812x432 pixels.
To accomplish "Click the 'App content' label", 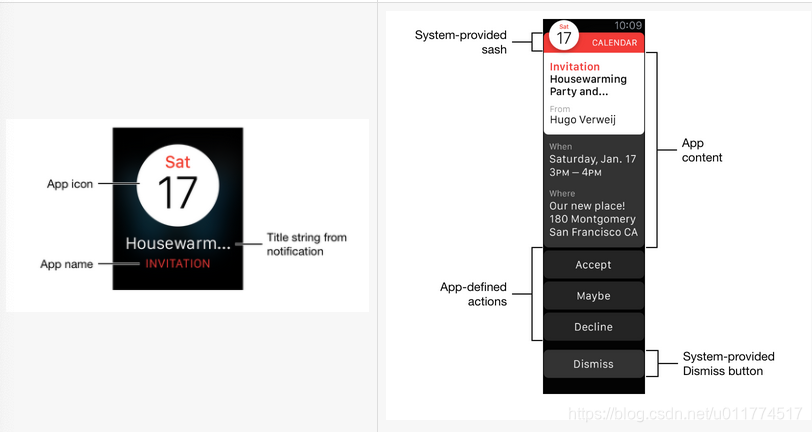I will (x=702, y=150).
